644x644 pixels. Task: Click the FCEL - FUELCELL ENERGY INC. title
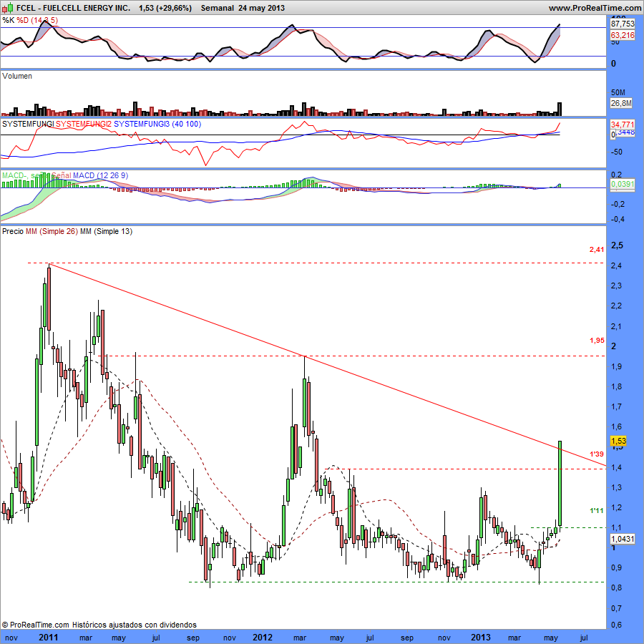click(74, 8)
